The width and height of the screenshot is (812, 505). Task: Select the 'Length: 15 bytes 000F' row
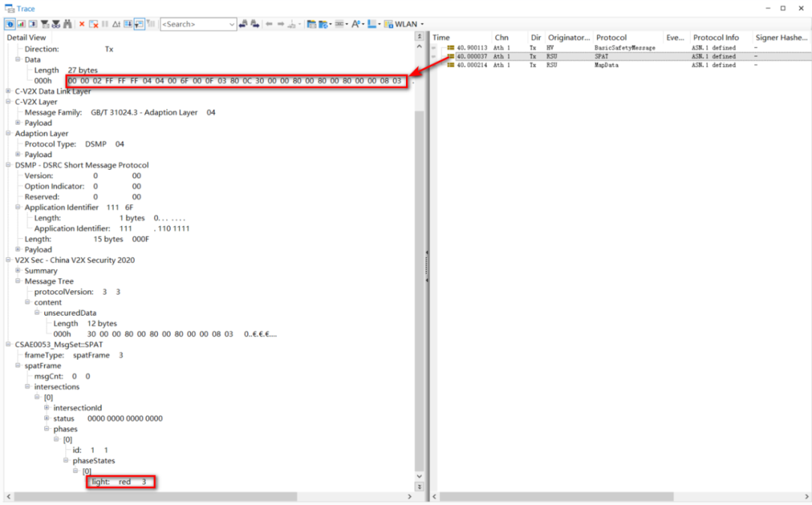tap(87, 239)
